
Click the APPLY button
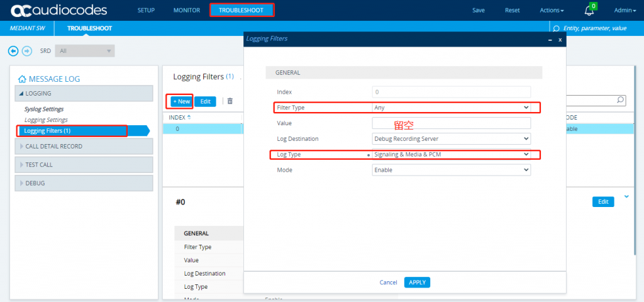coord(418,282)
